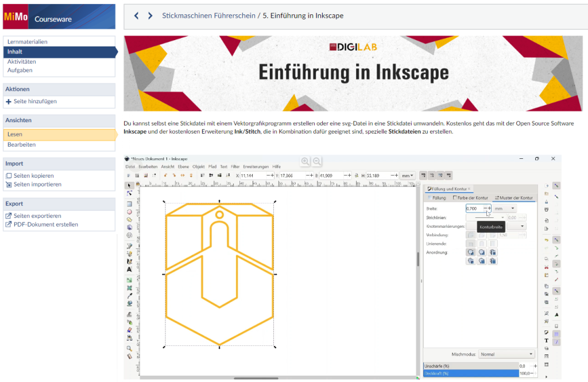
Task: Open the Stickmaschinen Führerschein breadcrumb link
Action: 208,15
